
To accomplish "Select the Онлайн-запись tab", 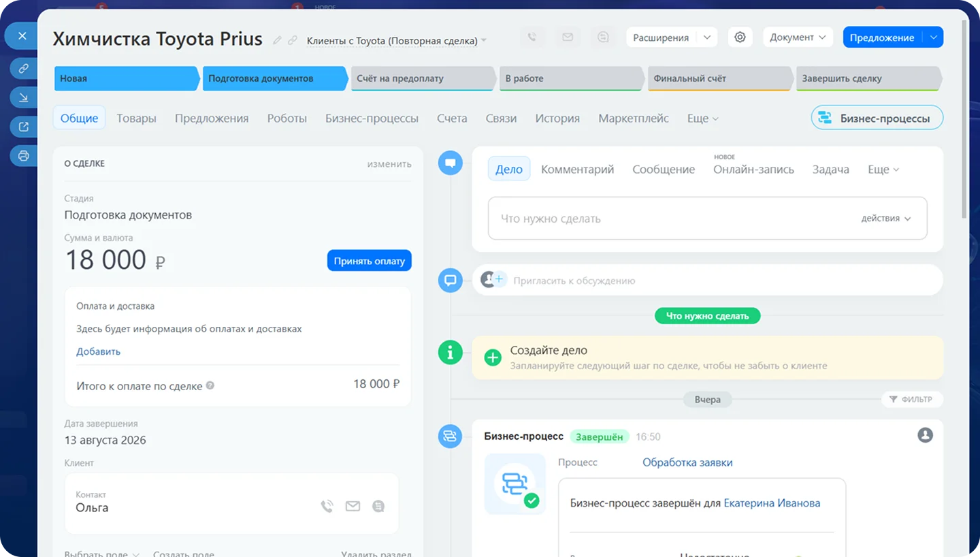I will (753, 170).
